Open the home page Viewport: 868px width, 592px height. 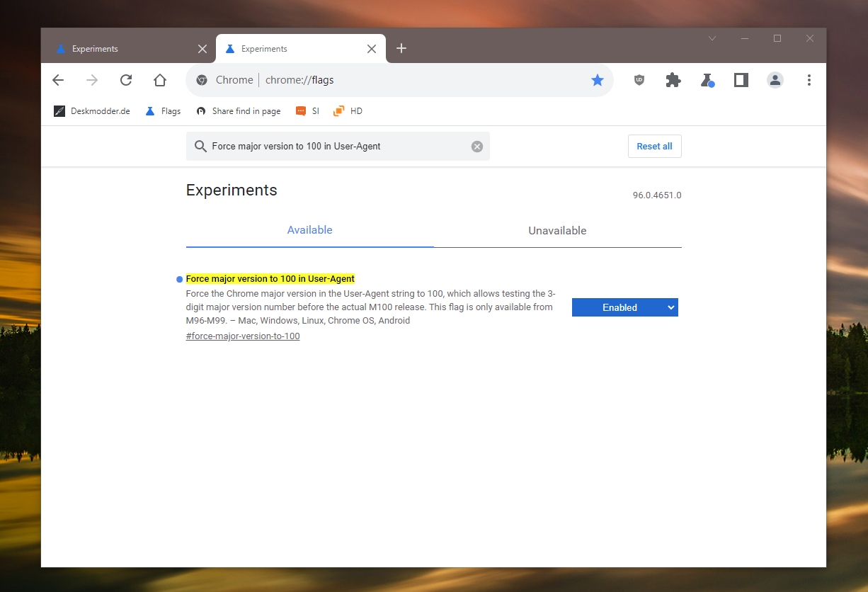click(160, 80)
